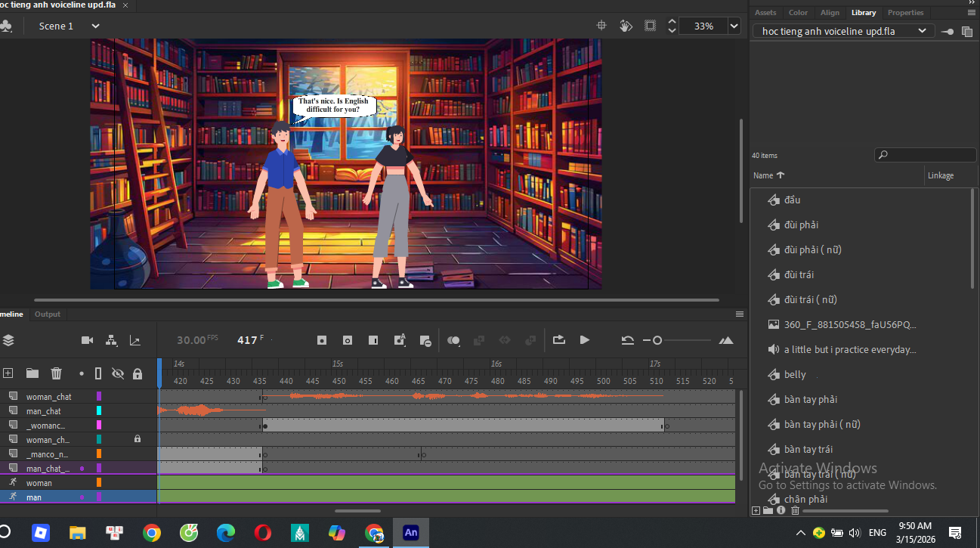Switch to the Output tab

point(48,314)
